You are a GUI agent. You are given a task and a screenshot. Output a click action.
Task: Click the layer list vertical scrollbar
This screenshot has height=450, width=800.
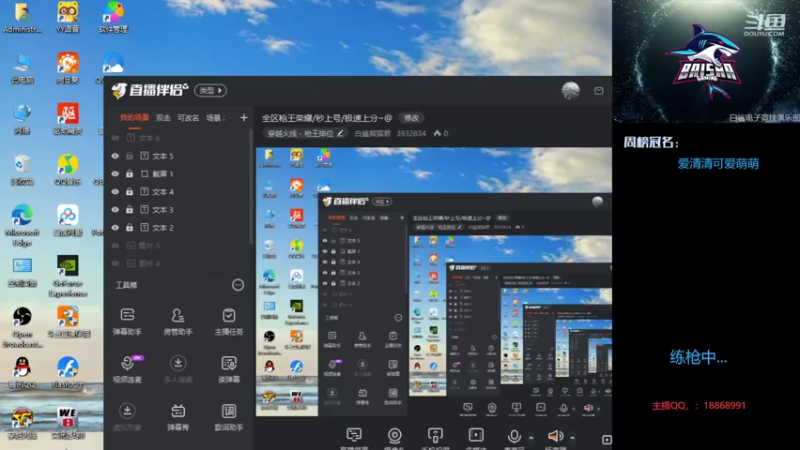(251, 186)
